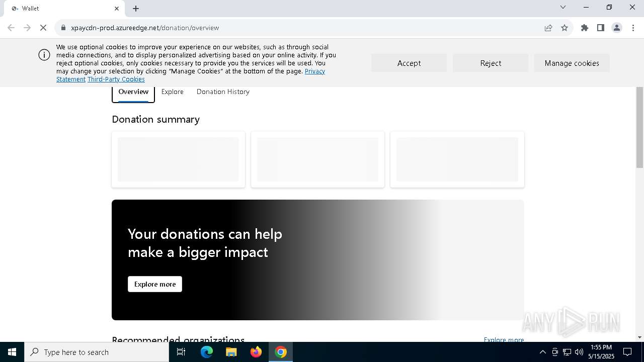Toggle the browser side panel
The image size is (644, 362).
tap(601, 28)
